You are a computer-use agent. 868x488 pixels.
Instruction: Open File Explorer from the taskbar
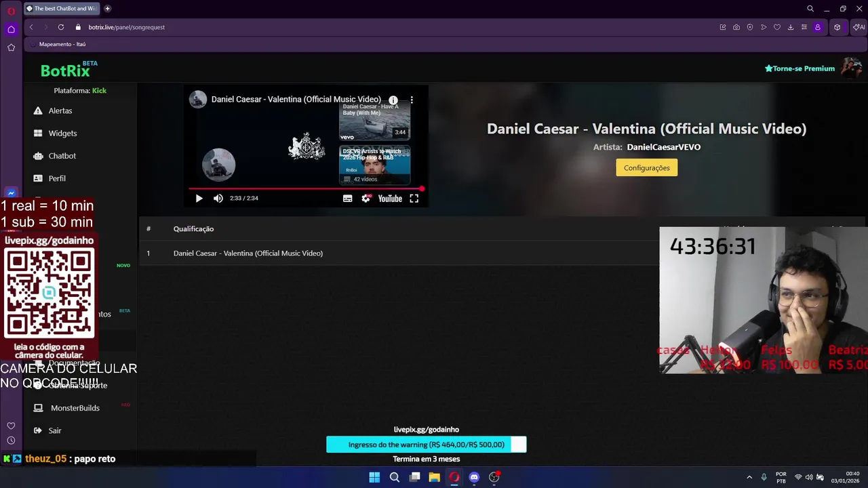click(434, 477)
